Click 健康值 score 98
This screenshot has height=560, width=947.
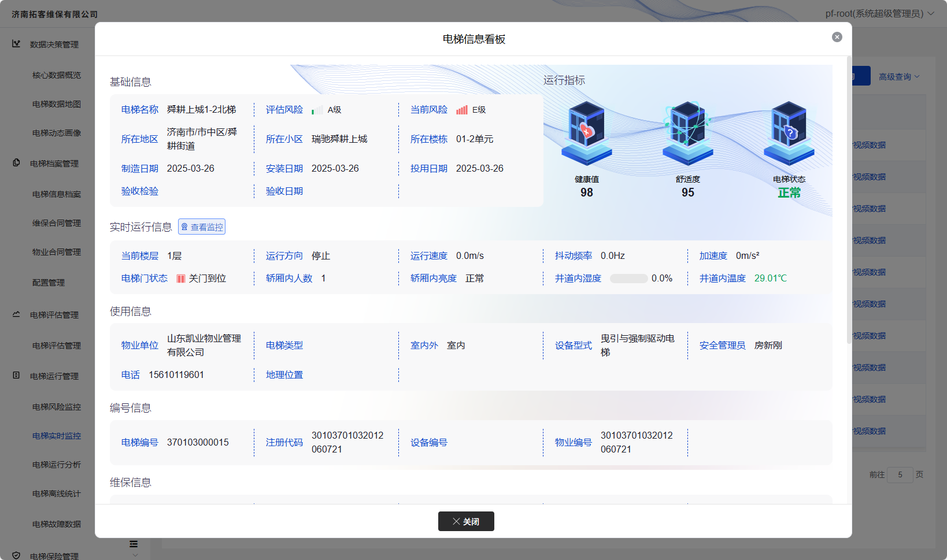[x=587, y=192]
